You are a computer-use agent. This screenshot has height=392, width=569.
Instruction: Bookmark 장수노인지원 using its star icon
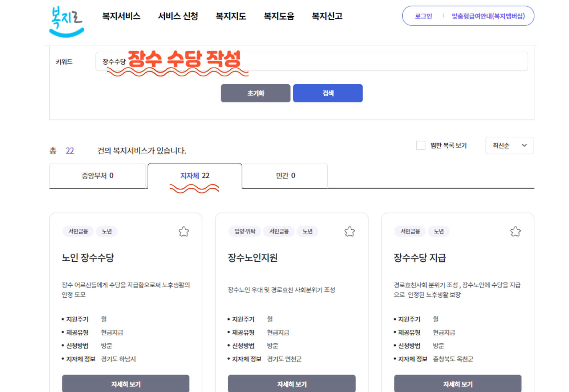tap(350, 231)
